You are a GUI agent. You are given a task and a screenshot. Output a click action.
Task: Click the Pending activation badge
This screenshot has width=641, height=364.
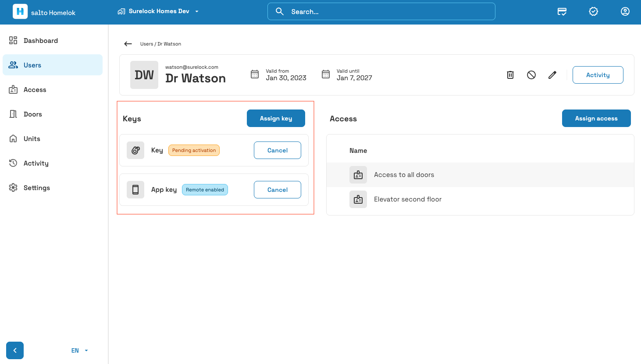pyautogui.click(x=194, y=150)
